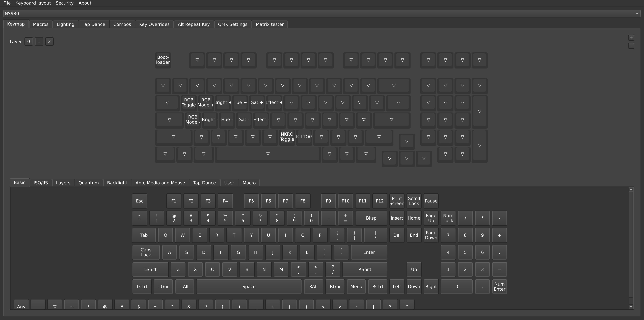Image resolution: width=644 pixels, height=320 pixels.
Task: Select the RGB Toggle key in the layout
Action: [189, 103]
